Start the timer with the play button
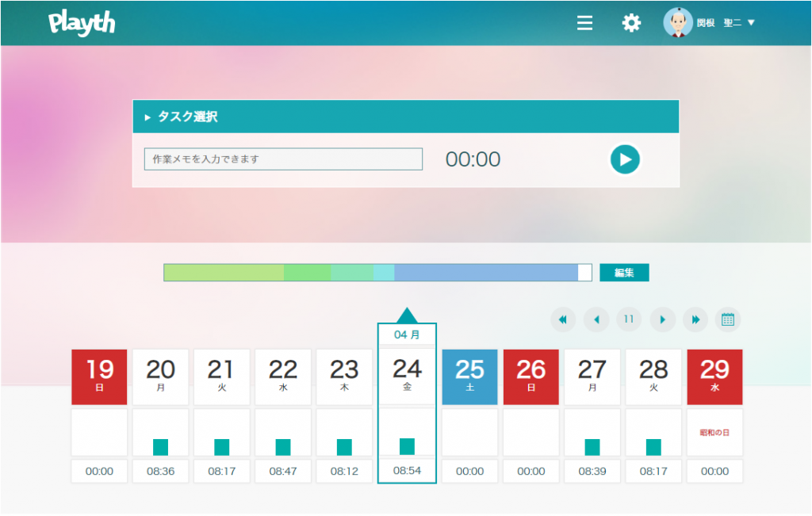Image resolution: width=812 pixels, height=516 pixels. pos(625,159)
